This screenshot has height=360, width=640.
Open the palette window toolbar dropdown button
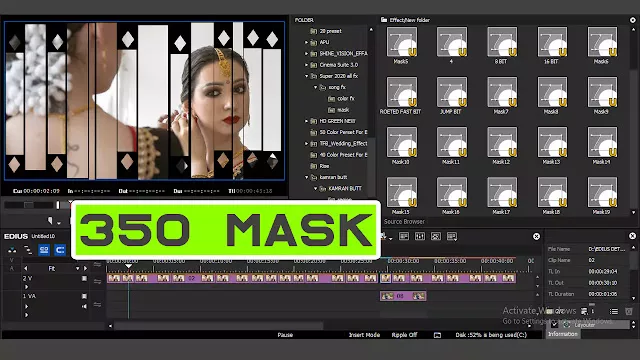pos(452,236)
